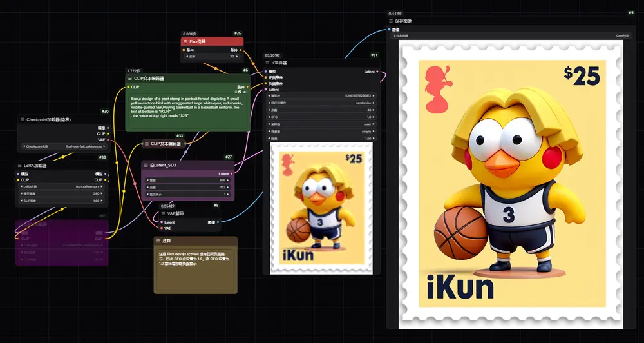Open the 保存图像 node menu icon

click(391, 21)
